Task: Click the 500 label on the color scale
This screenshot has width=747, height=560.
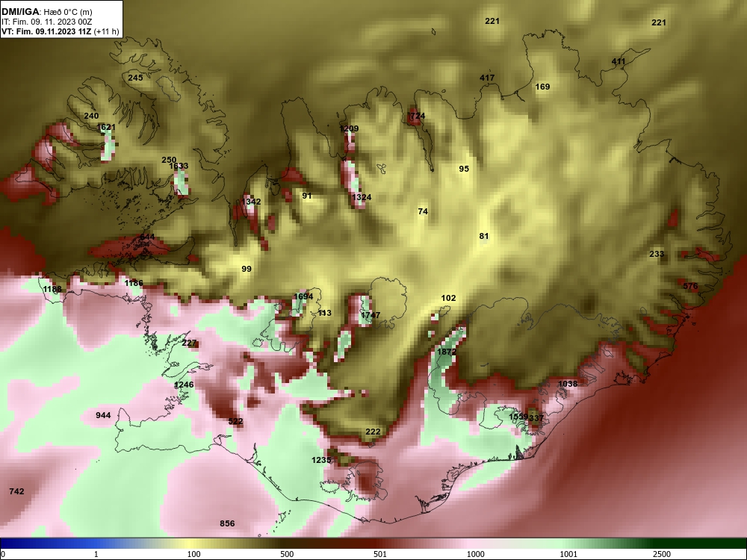Action: point(287,554)
